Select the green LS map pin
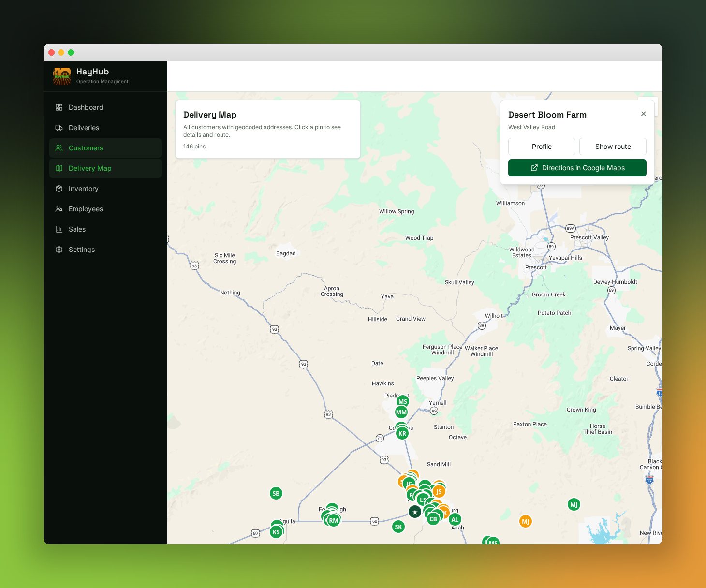Screen dimensions: 706x588 point(423,500)
